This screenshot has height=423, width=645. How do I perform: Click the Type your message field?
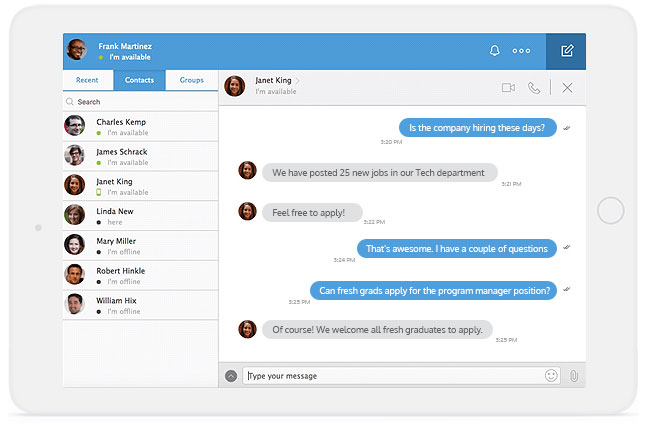click(x=401, y=376)
